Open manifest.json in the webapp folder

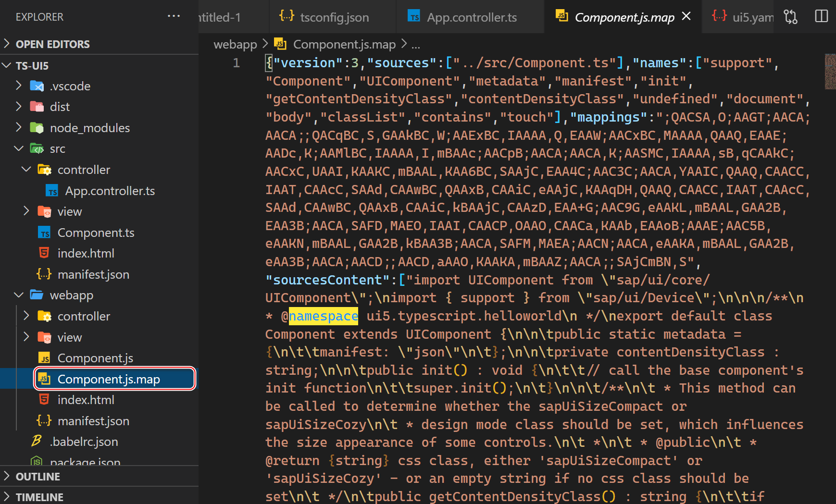99,421
